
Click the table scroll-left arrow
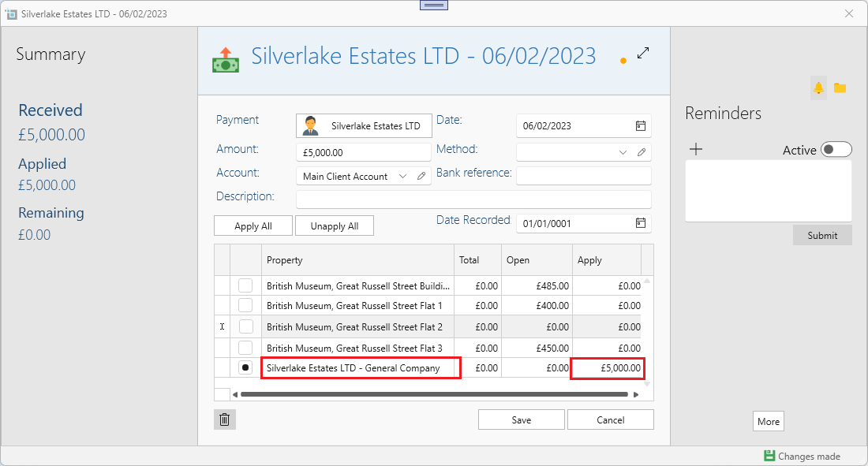235,394
